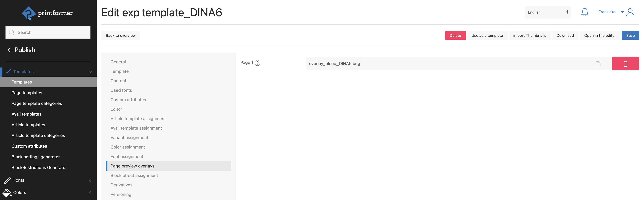This screenshot has height=200, width=644.
Task: Click the user profile icon
Action: 630,12
